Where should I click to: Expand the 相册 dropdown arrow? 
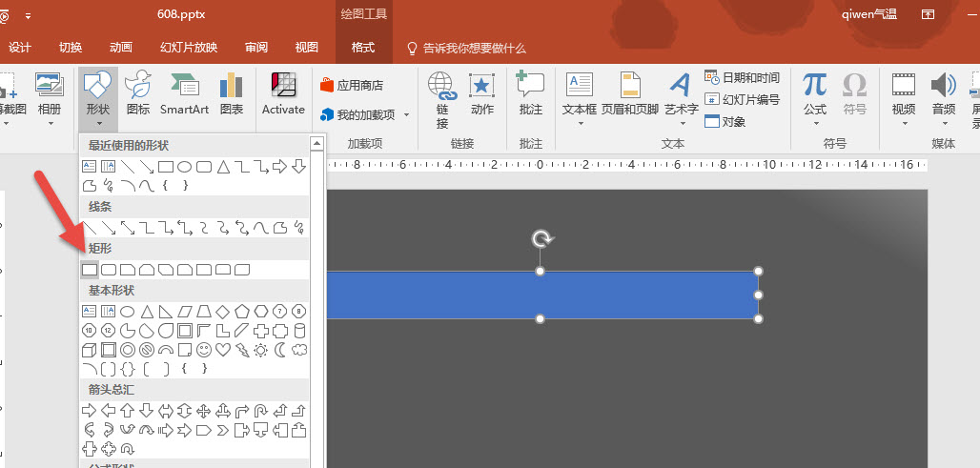[50, 124]
